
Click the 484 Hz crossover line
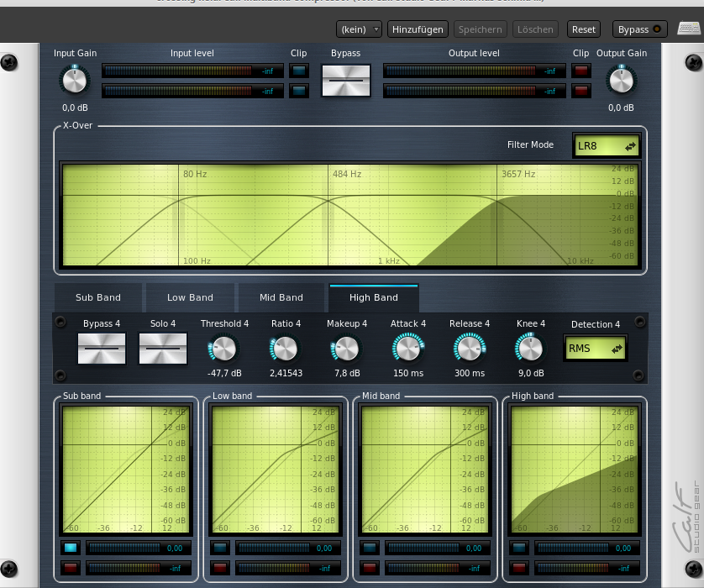(328, 214)
